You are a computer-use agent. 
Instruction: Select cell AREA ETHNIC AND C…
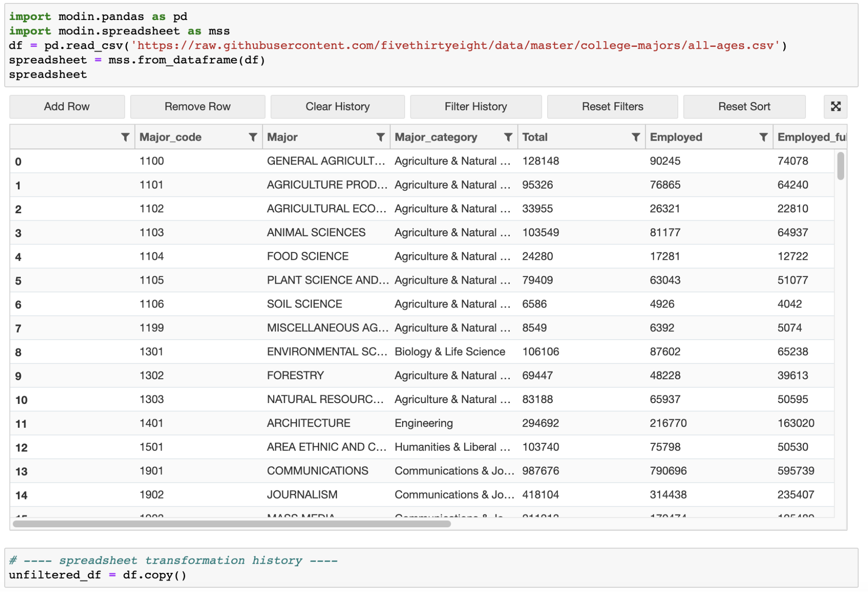(x=326, y=447)
